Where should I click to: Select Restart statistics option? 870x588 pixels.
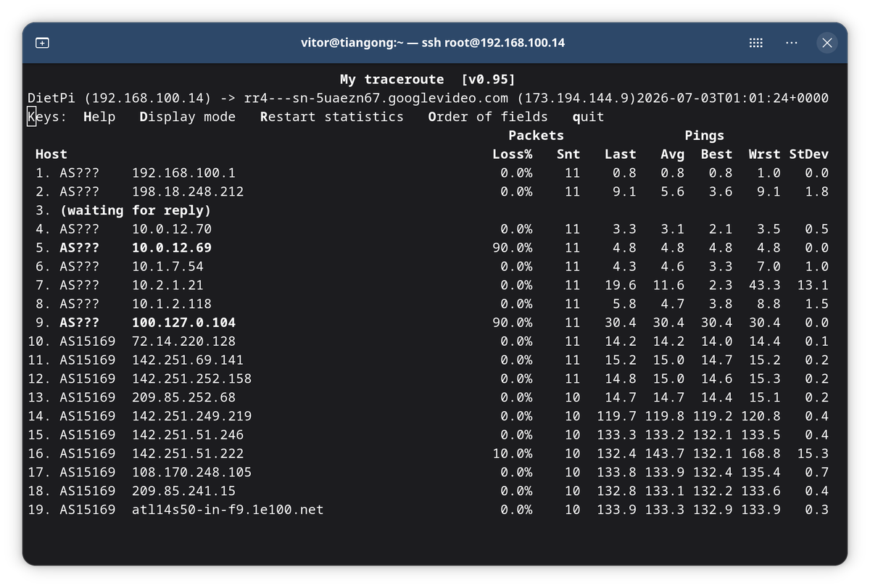pyautogui.click(x=332, y=117)
